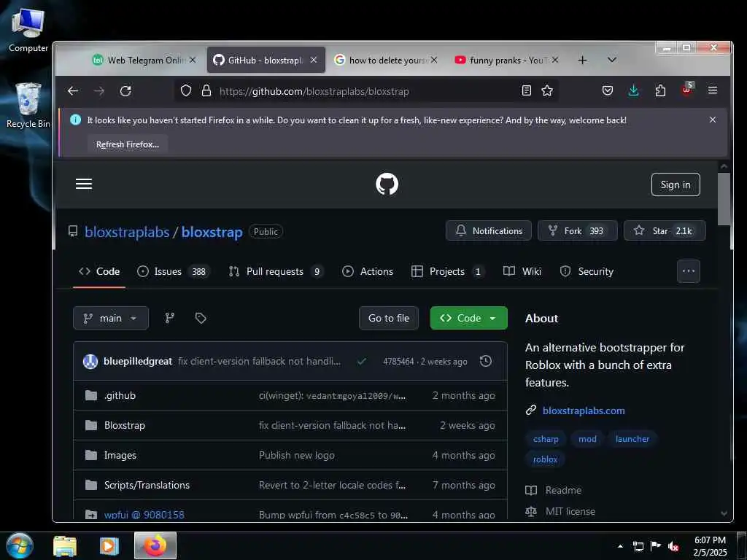Screen dimensions: 747x560
Task: Open the Security repository tab
Action: pyautogui.click(x=587, y=271)
